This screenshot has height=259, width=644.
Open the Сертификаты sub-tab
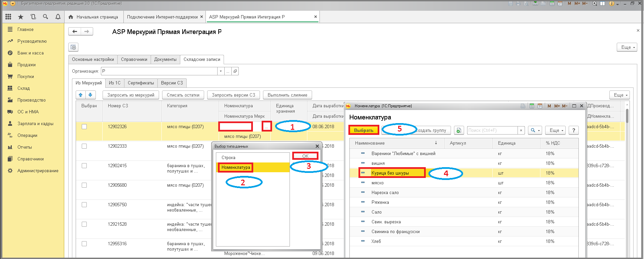point(141,83)
